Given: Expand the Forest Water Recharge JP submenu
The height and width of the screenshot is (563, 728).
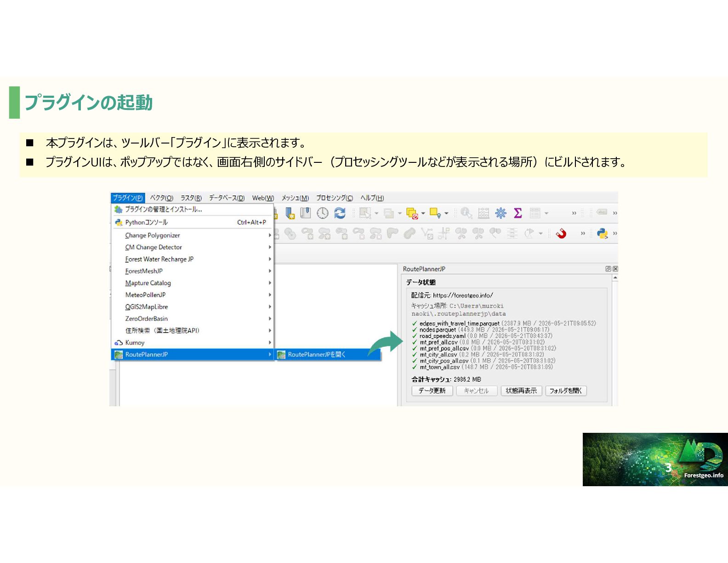Looking at the screenshot, I should pyautogui.click(x=193, y=259).
